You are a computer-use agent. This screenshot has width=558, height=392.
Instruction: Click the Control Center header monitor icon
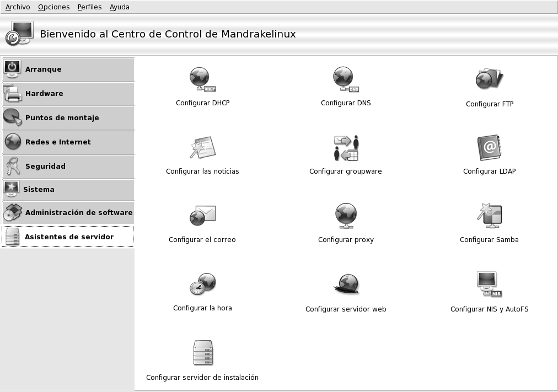pyautogui.click(x=19, y=34)
